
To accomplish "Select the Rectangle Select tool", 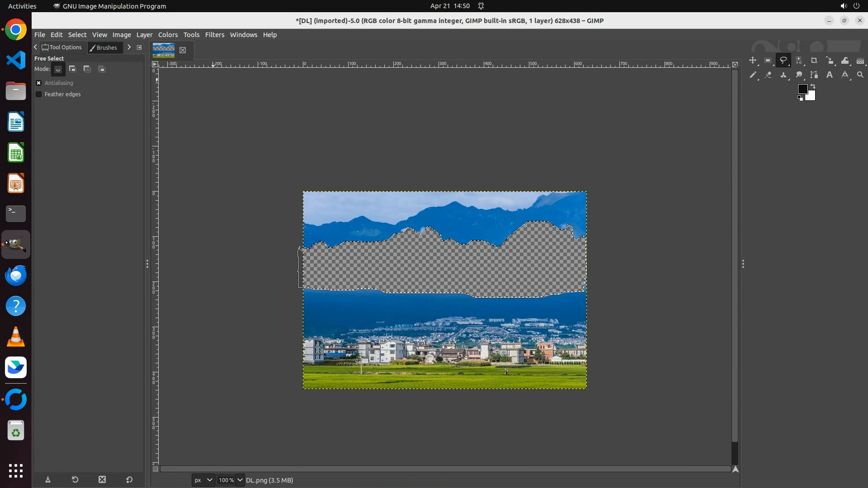I will pyautogui.click(x=768, y=61).
